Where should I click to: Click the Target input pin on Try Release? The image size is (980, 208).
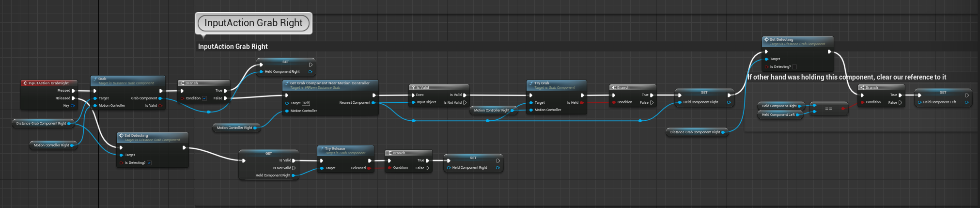tap(322, 168)
